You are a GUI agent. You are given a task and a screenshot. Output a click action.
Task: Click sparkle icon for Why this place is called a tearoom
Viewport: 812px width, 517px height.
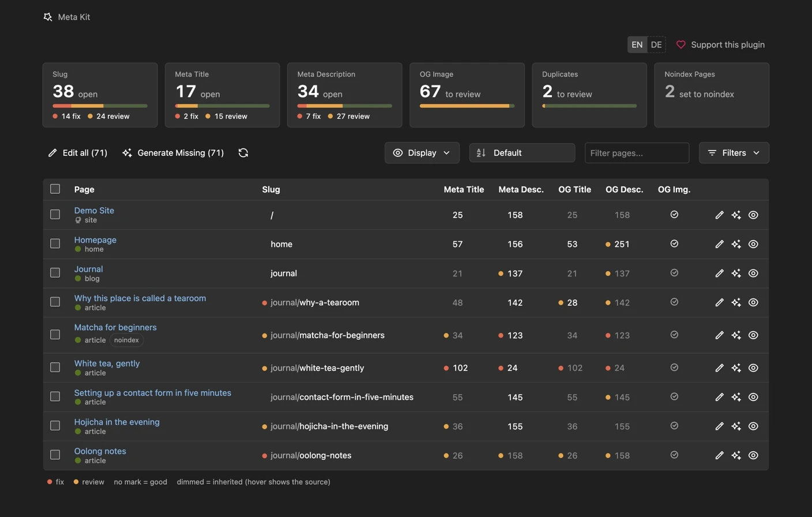pos(736,302)
